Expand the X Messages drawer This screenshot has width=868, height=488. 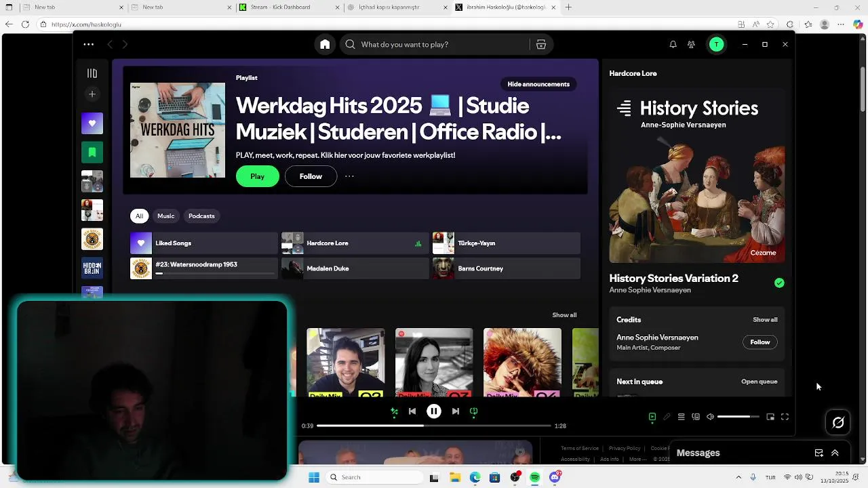coord(835,453)
